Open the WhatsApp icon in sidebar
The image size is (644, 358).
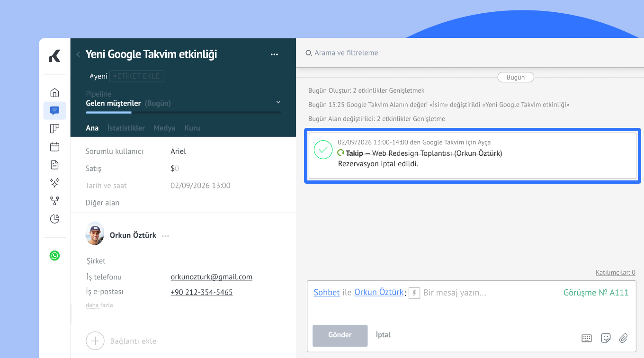pos(55,256)
